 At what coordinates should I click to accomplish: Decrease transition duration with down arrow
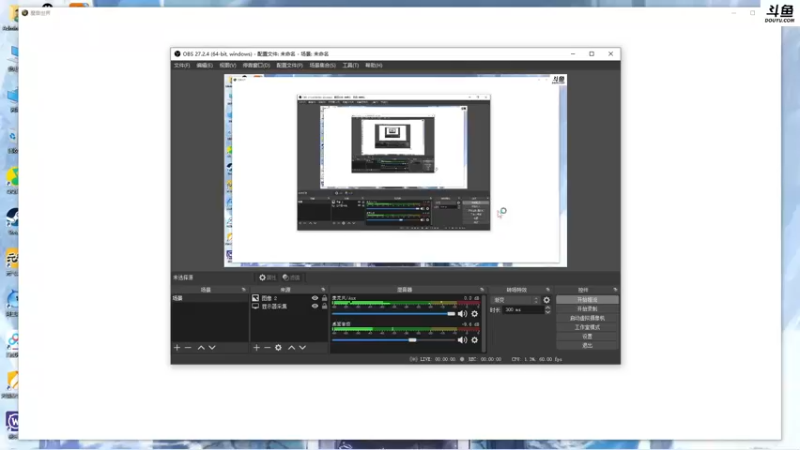547,312
